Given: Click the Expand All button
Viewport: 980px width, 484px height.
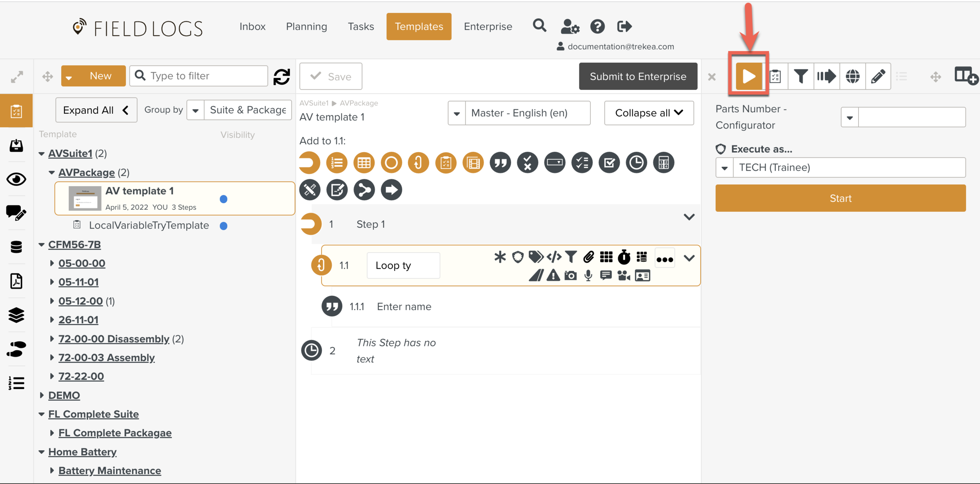Looking at the screenshot, I should click(96, 110).
